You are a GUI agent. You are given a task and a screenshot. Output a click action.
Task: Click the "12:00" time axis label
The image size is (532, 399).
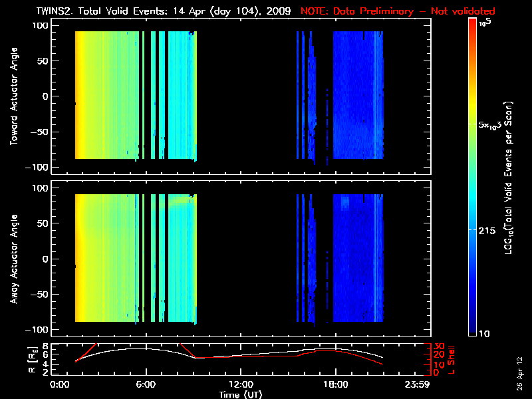point(241,384)
